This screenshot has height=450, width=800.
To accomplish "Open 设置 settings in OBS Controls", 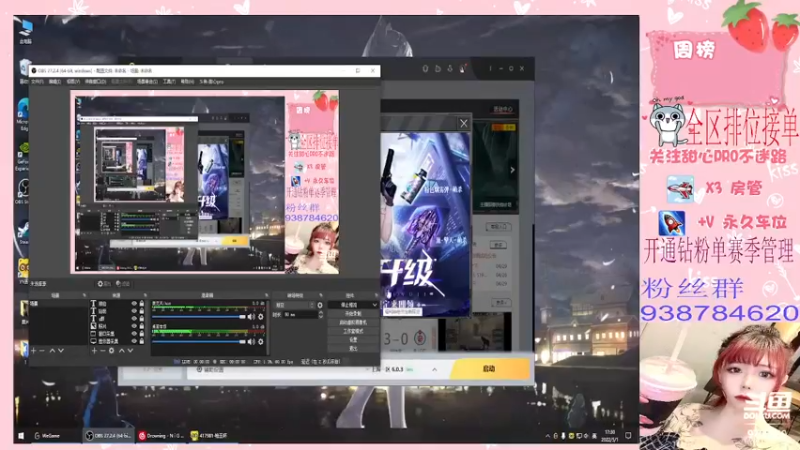I will [x=353, y=340].
